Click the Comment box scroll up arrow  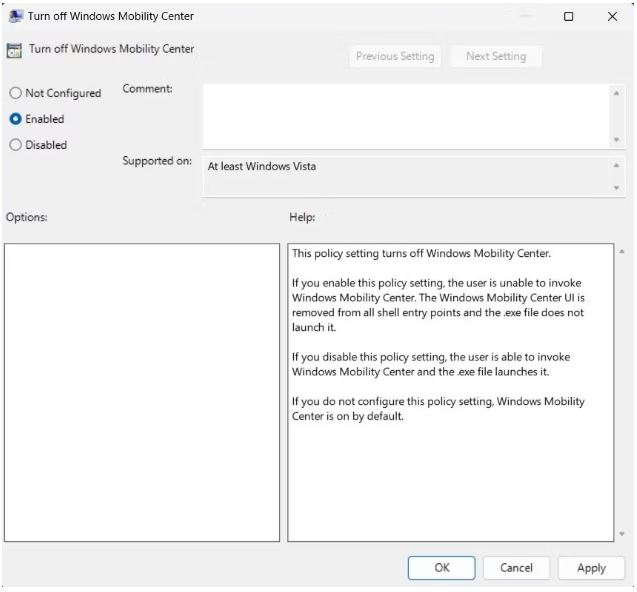click(616, 93)
